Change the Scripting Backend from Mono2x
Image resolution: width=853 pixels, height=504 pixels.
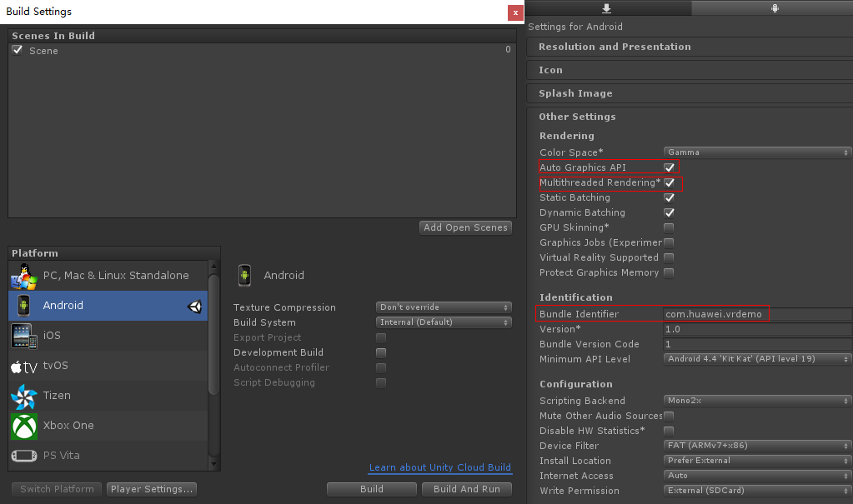pyautogui.click(x=755, y=401)
